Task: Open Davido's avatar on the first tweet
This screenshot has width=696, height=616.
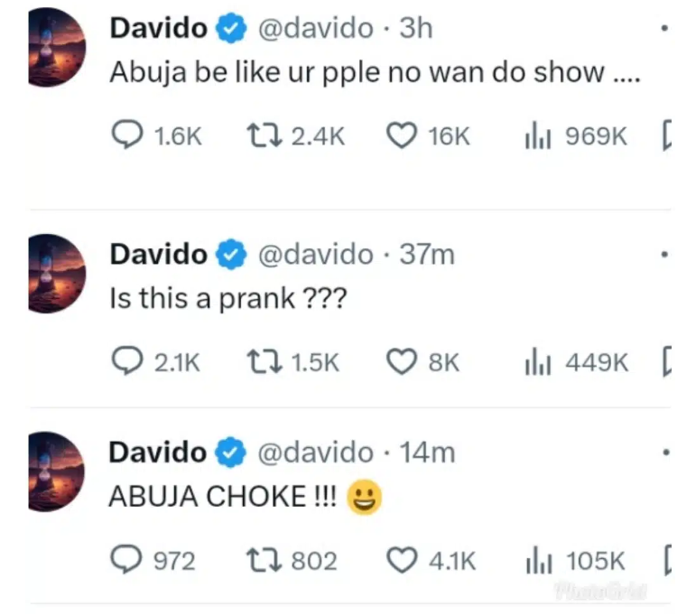Action: coord(56,47)
